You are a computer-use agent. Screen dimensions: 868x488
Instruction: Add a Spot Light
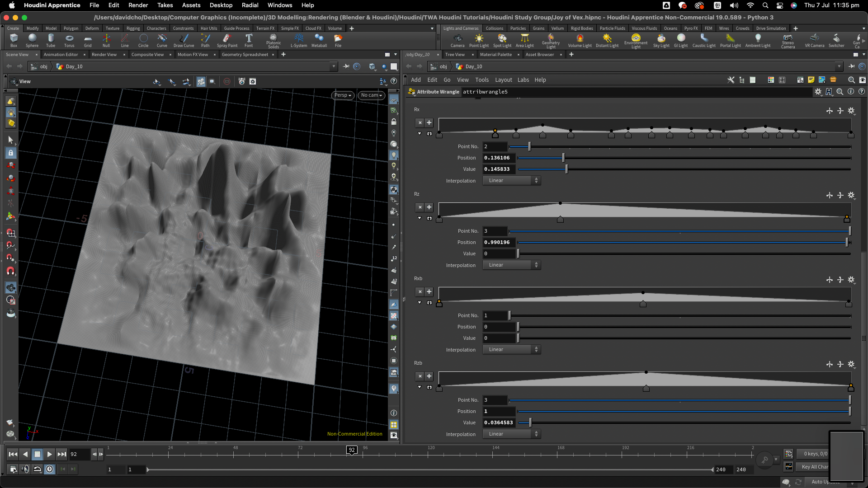coord(502,40)
